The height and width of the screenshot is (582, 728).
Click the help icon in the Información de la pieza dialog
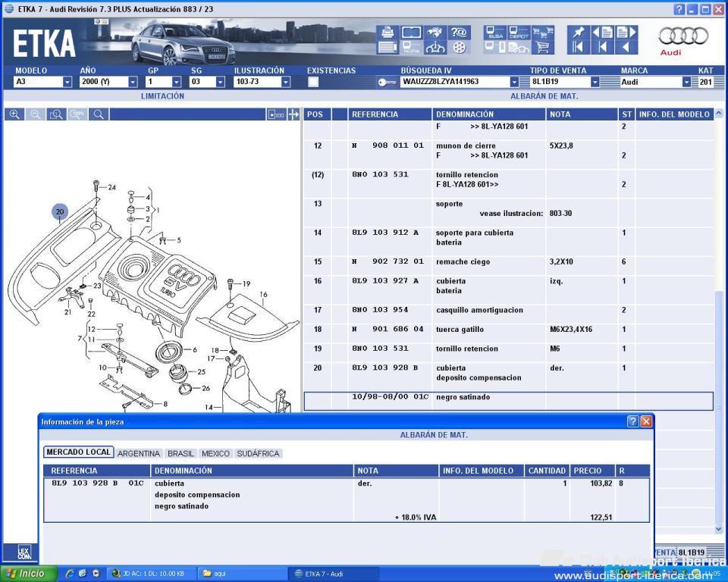632,421
